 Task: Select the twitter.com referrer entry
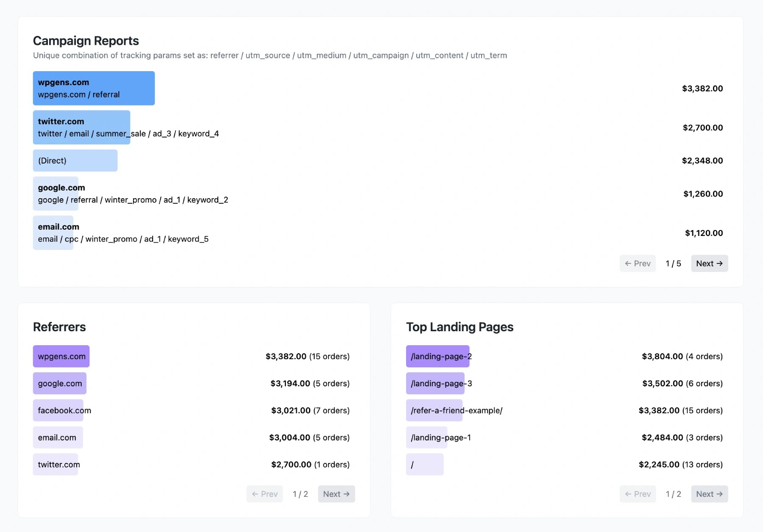55,464
